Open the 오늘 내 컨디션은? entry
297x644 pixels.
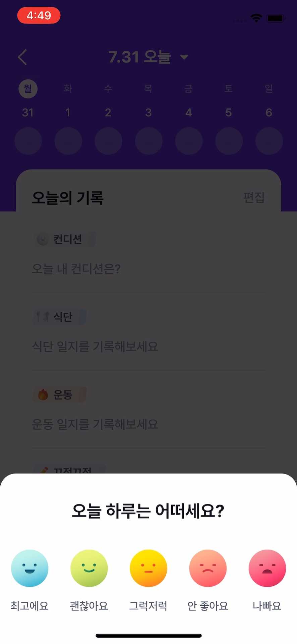(x=76, y=269)
